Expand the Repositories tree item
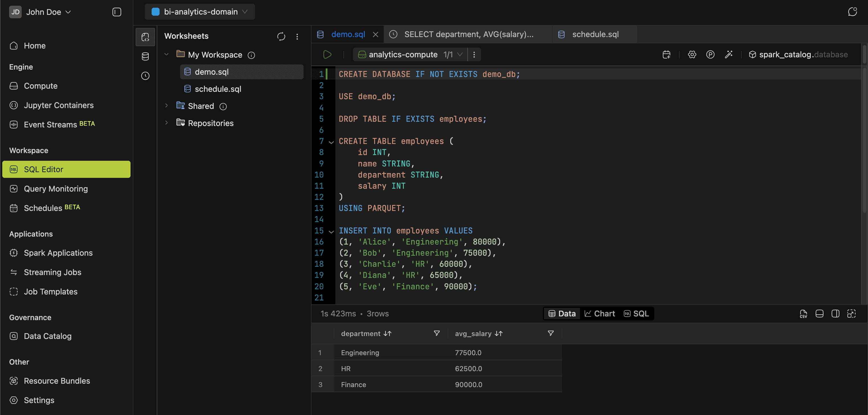 pos(166,123)
